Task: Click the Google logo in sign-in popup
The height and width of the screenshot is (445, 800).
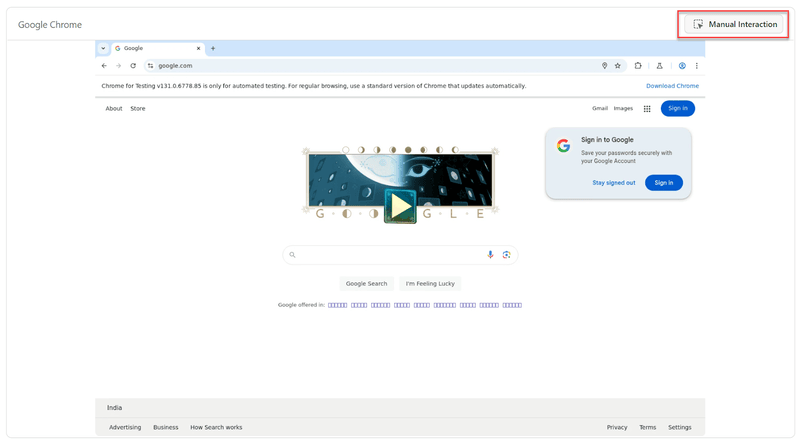Action: tap(563, 146)
